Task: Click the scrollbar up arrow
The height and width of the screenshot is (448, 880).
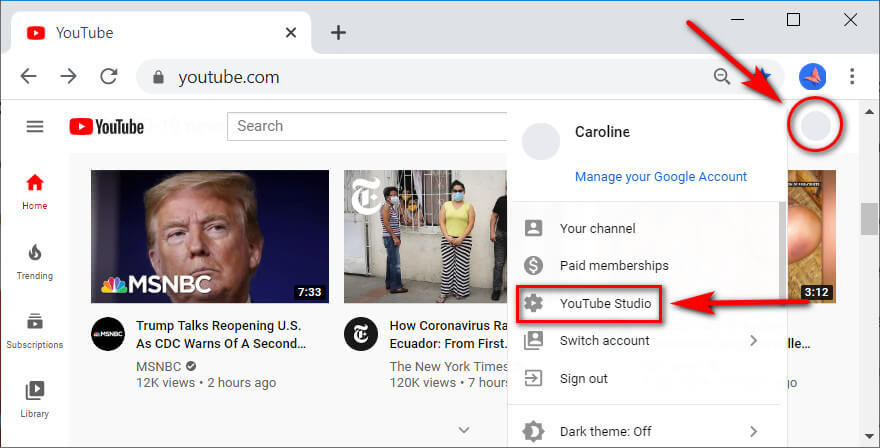Action: pos(869,111)
